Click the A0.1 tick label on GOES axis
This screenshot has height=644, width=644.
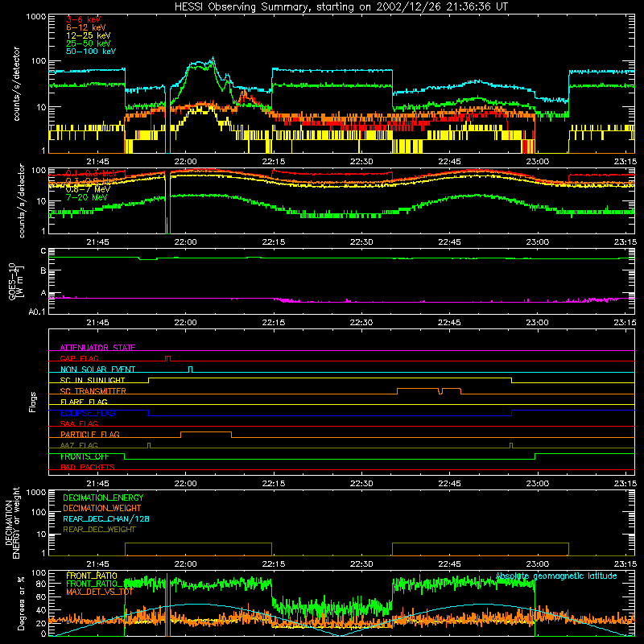(x=37, y=312)
